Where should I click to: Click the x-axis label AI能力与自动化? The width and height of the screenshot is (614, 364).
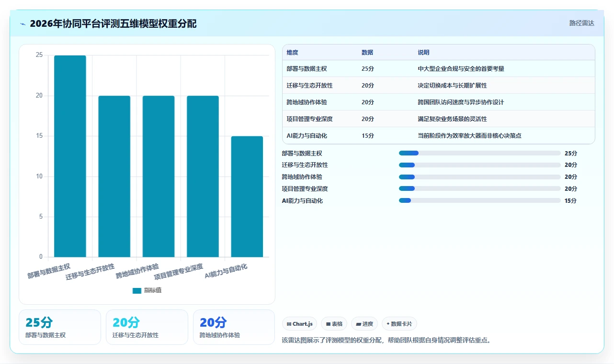coord(226,271)
